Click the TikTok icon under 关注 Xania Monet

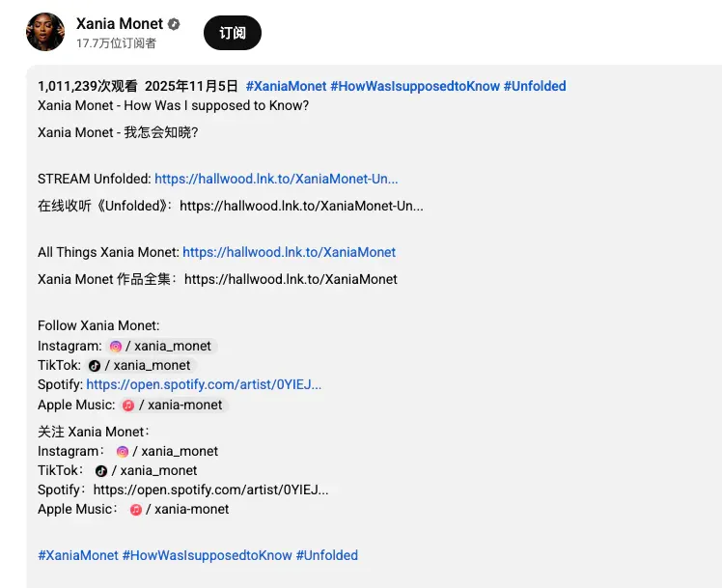101,471
